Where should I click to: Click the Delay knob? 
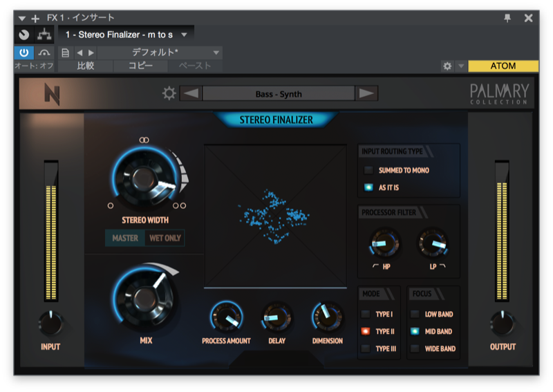[x=277, y=317]
